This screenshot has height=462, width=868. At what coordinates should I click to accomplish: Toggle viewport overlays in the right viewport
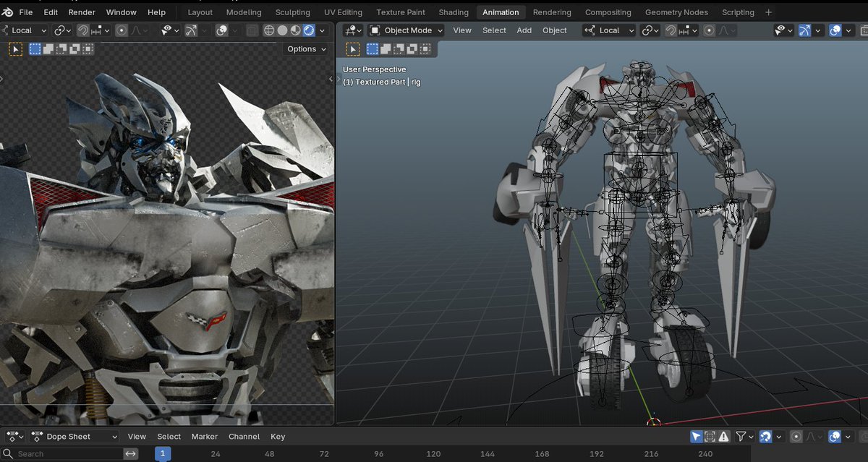point(835,30)
